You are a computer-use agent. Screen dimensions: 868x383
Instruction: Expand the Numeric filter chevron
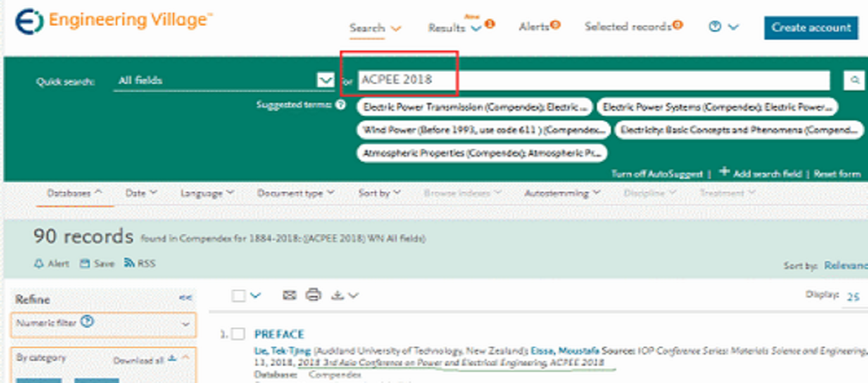point(186,323)
